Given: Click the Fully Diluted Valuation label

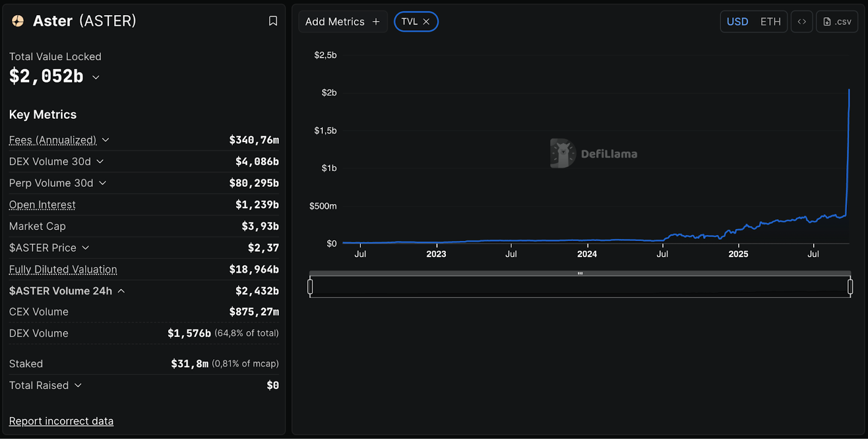Looking at the screenshot, I should coord(63,269).
